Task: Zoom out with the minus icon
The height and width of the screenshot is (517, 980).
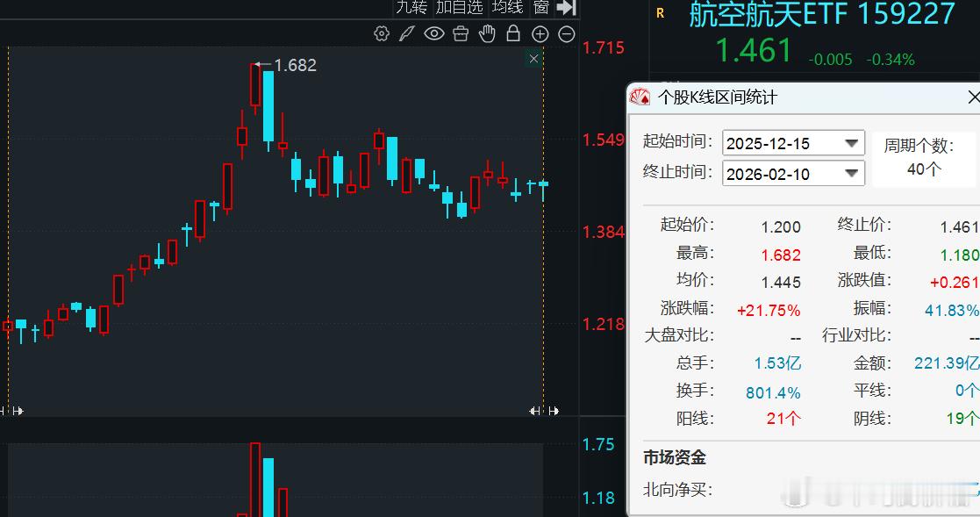Action: tap(566, 33)
